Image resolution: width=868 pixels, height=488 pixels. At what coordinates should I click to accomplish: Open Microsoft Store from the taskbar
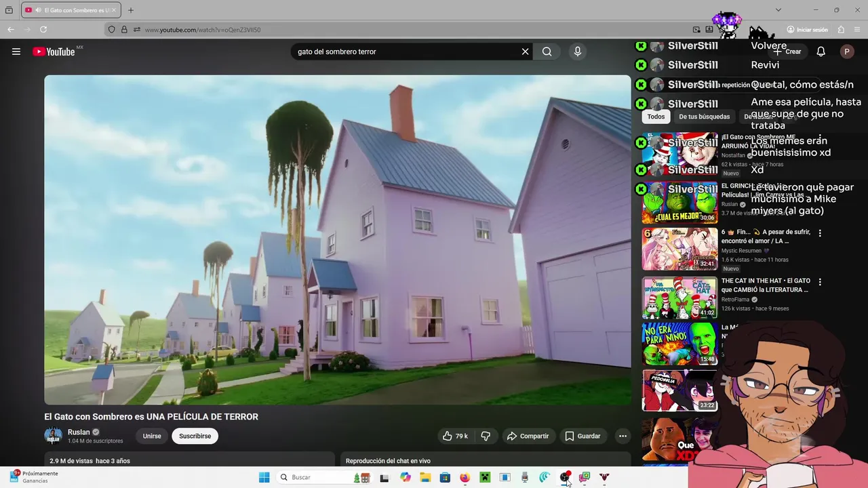tap(445, 477)
